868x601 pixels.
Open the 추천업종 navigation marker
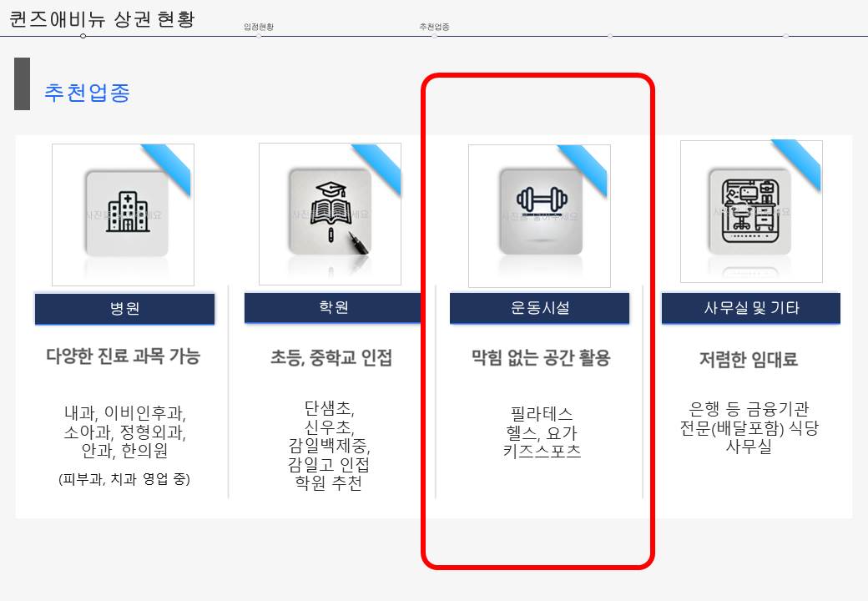click(434, 27)
